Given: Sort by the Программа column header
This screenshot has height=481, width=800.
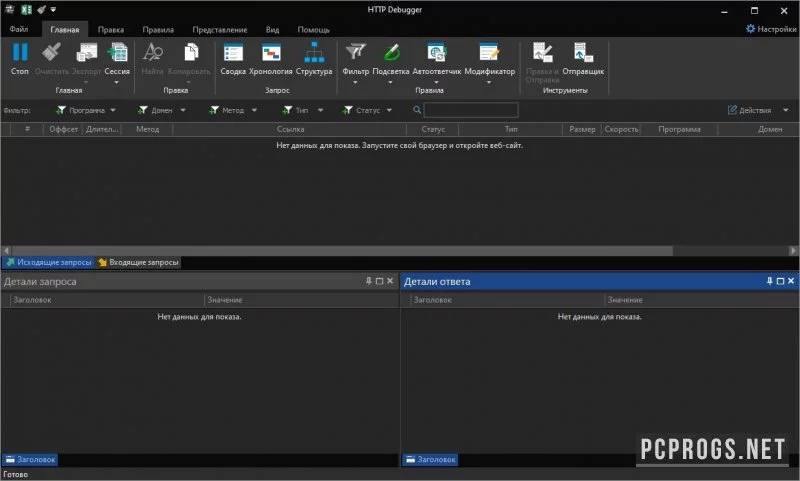Looking at the screenshot, I should [679, 130].
